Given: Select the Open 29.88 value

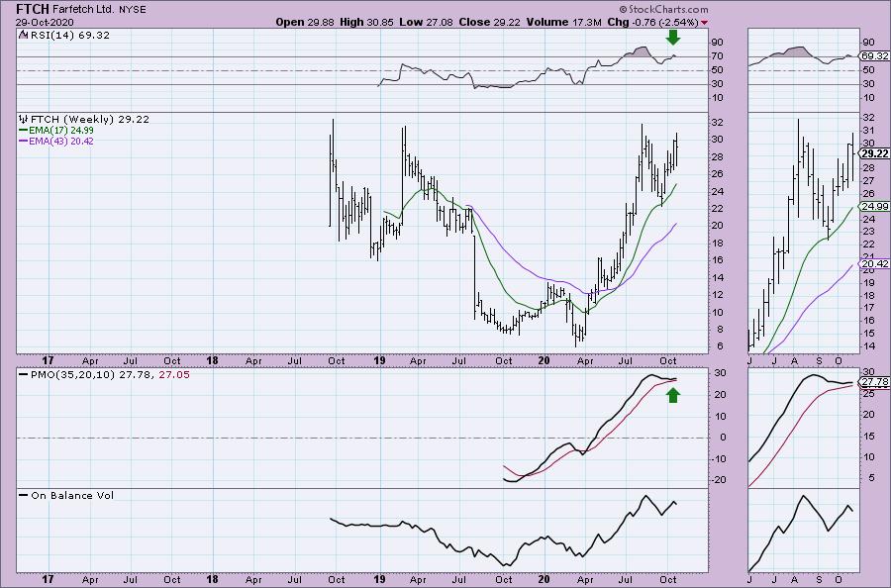Looking at the screenshot, I should (306, 22).
